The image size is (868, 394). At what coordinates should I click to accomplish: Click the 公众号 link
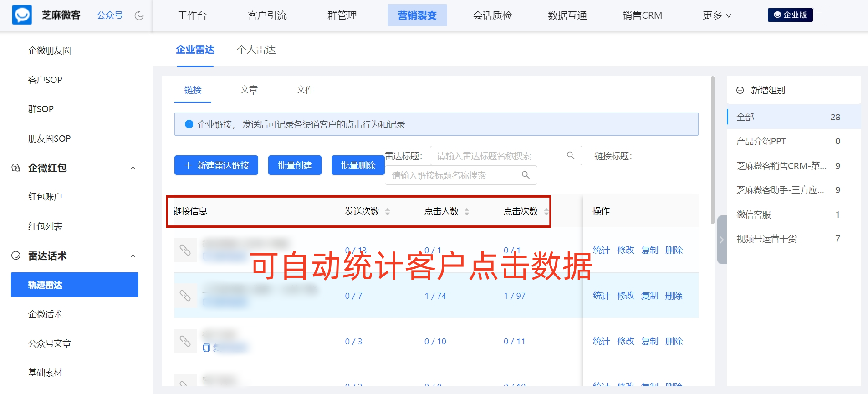click(110, 15)
